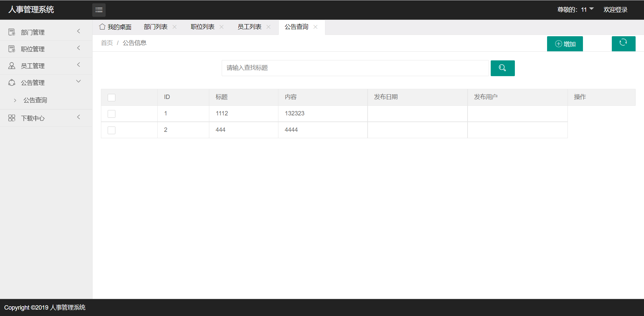This screenshot has height=316, width=644.
Task: Click the 首页 breadcrumb link
Action: 107,43
